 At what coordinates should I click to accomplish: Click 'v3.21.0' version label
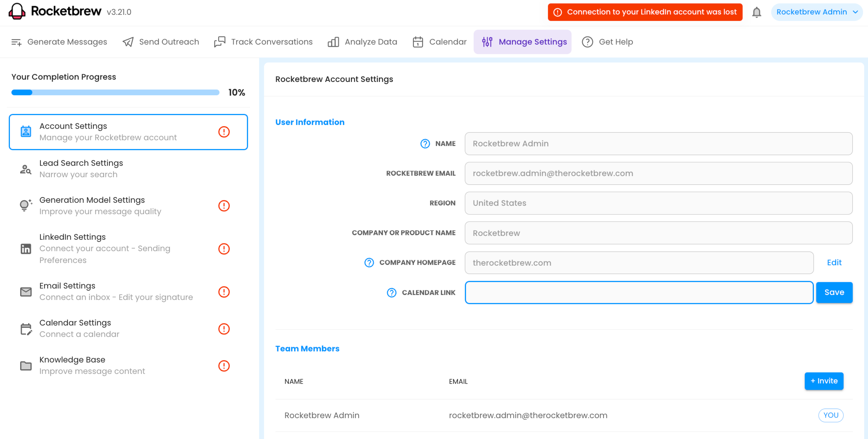[x=119, y=12]
